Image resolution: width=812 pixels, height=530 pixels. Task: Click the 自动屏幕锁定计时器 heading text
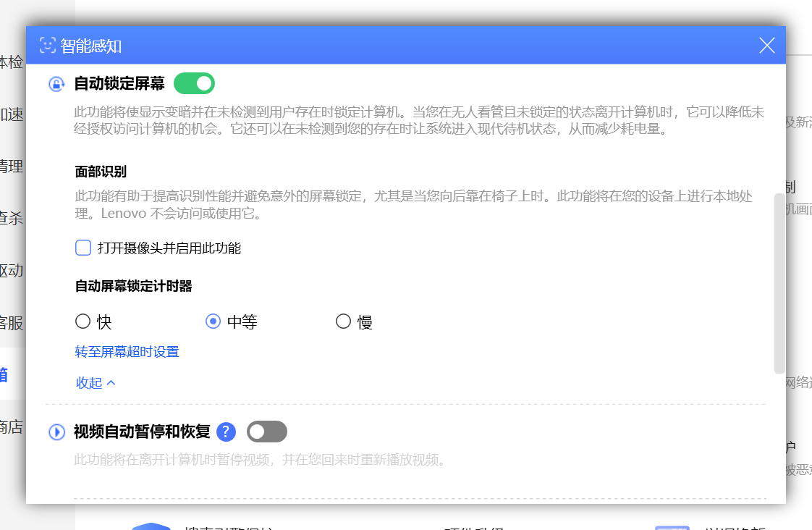(134, 286)
